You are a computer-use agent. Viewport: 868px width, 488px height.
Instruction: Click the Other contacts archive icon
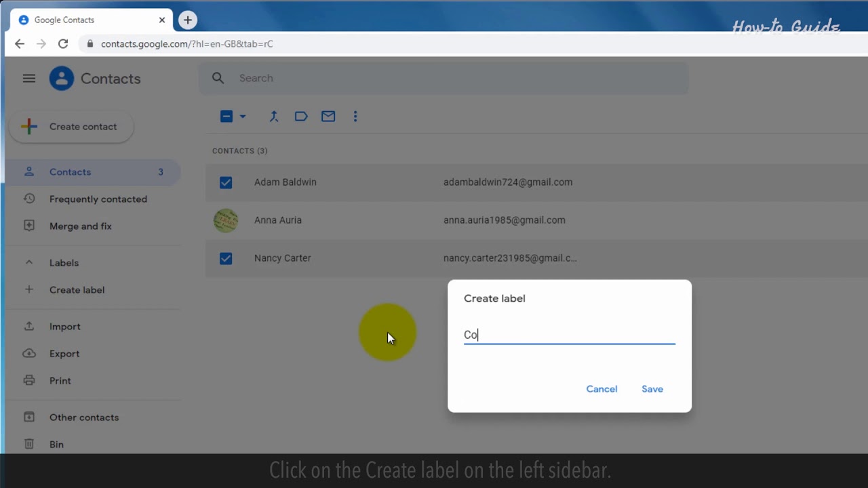coord(29,417)
